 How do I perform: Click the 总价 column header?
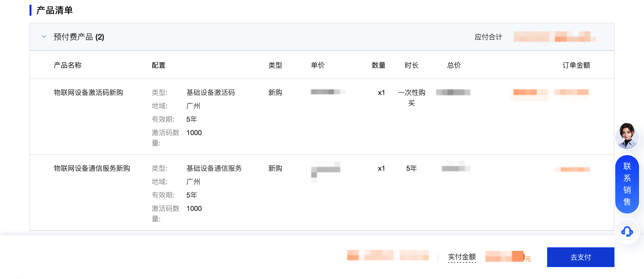click(454, 65)
